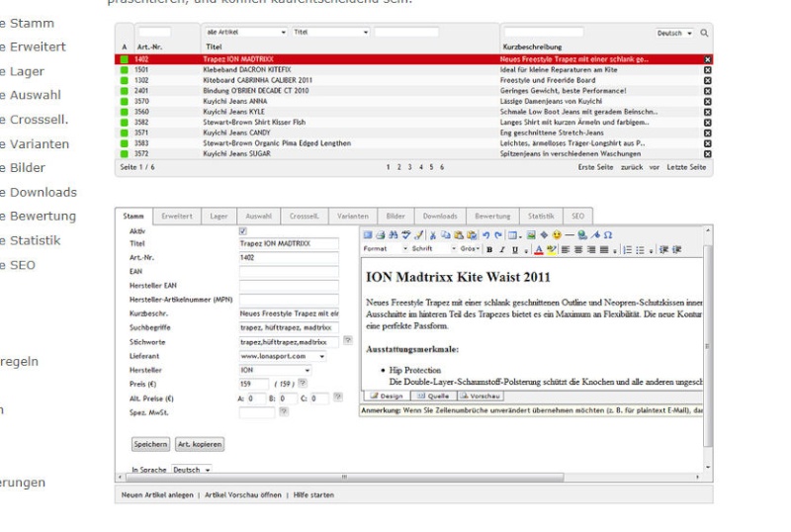Open editor font size dropdown
Viewport: 791px width, 532px height.
click(470, 249)
